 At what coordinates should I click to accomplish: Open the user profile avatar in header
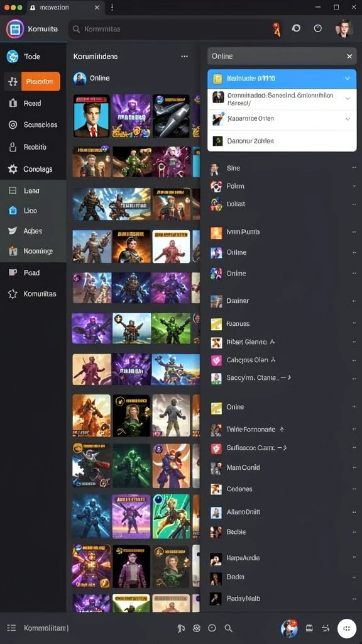click(x=344, y=29)
